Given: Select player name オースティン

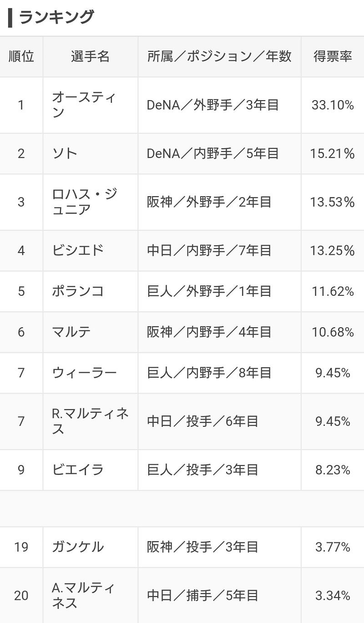Looking at the screenshot, I should pos(84,105).
